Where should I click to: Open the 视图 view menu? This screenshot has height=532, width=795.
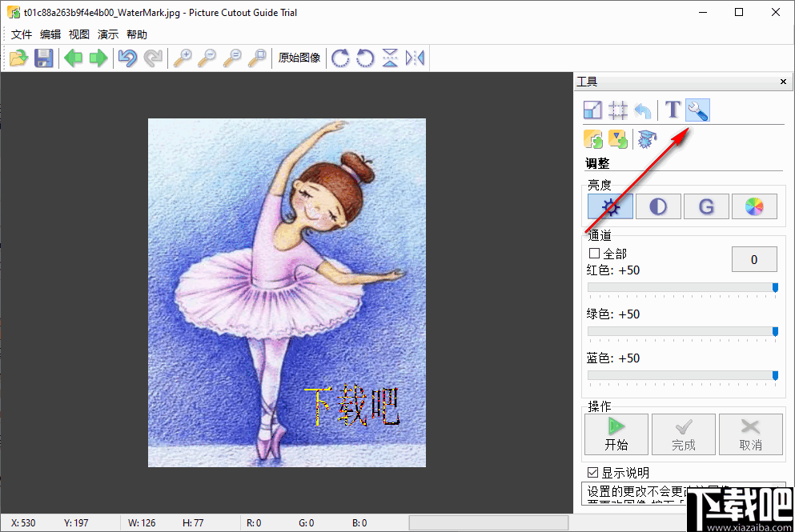coord(79,34)
